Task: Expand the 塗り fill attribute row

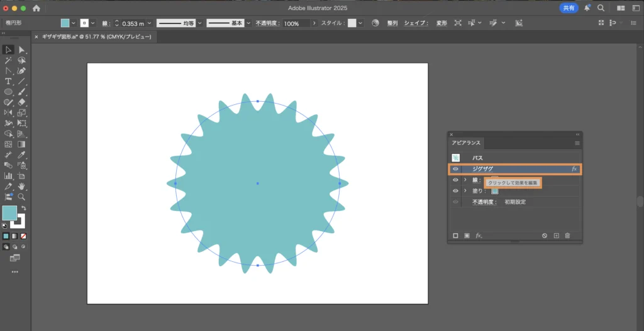Action: click(465, 191)
